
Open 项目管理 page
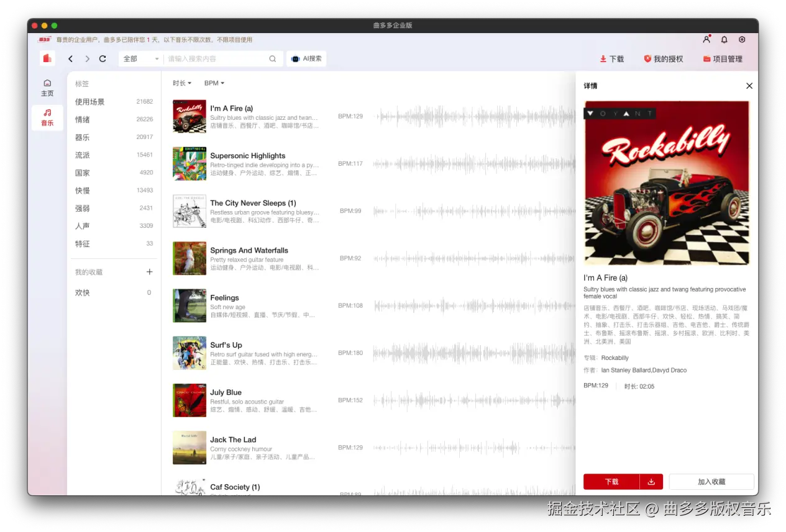point(723,59)
